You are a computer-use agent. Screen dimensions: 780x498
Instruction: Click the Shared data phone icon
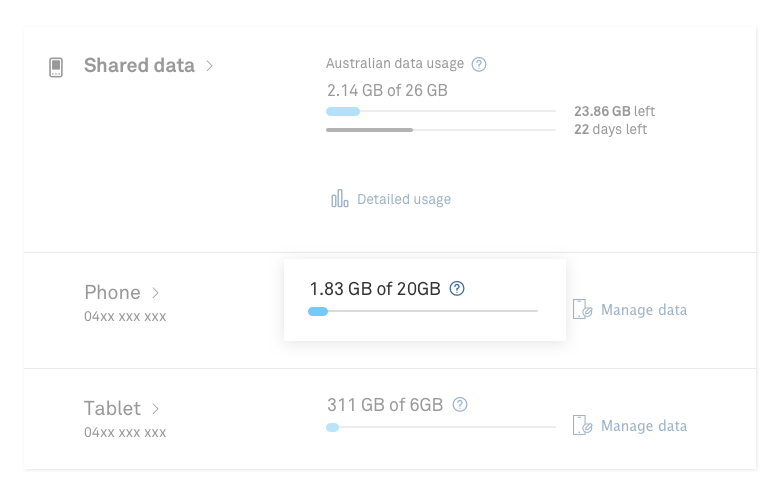click(x=56, y=68)
